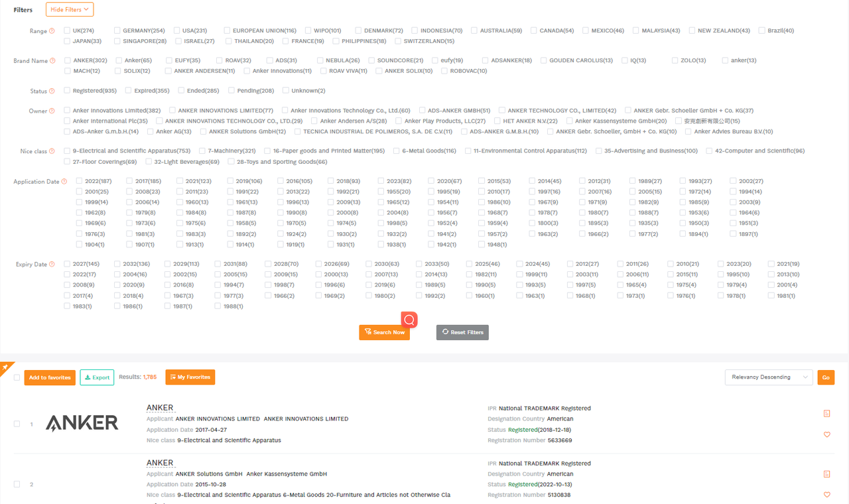Select the ANKER(302) brand name checkbox
This screenshot has width=849, height=504.
pos(68,60)
